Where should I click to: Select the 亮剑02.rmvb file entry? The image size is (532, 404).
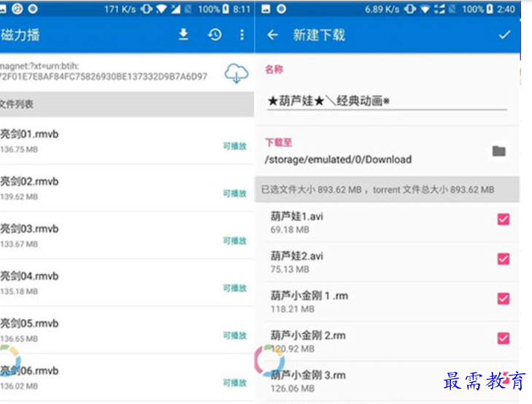pos(126,188)
